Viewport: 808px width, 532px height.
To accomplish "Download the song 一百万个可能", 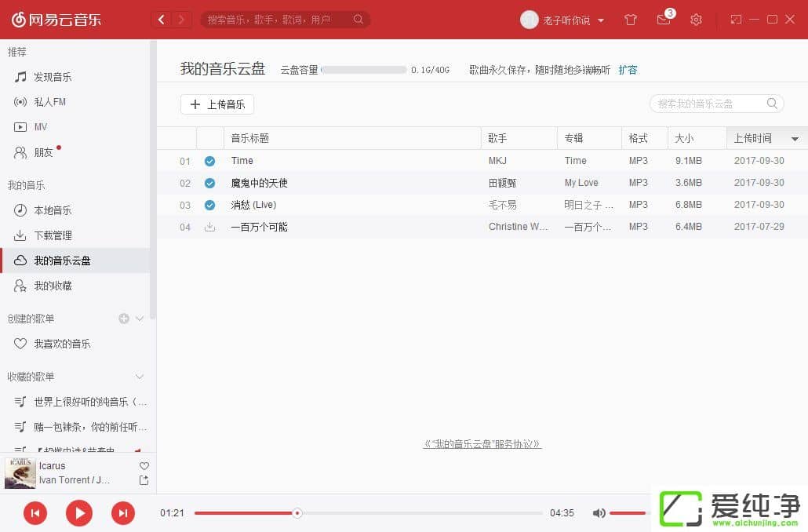I will [209, 227].
